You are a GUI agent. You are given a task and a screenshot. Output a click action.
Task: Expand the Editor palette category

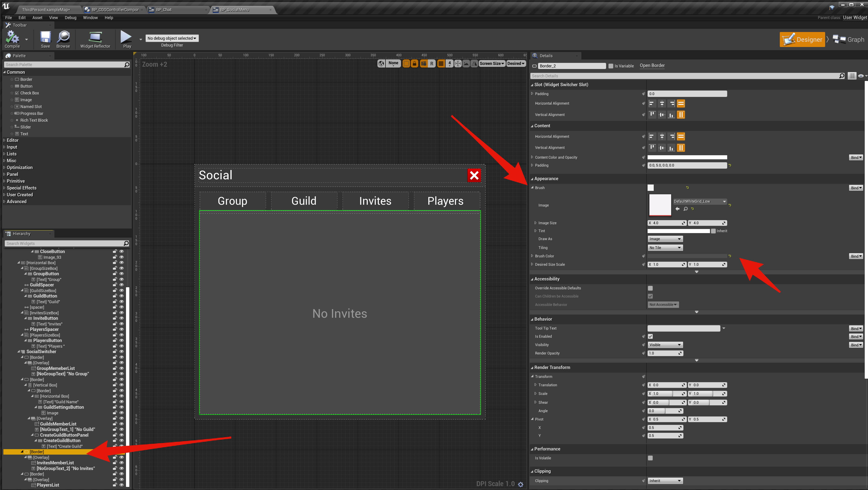(x=12, y=140)
